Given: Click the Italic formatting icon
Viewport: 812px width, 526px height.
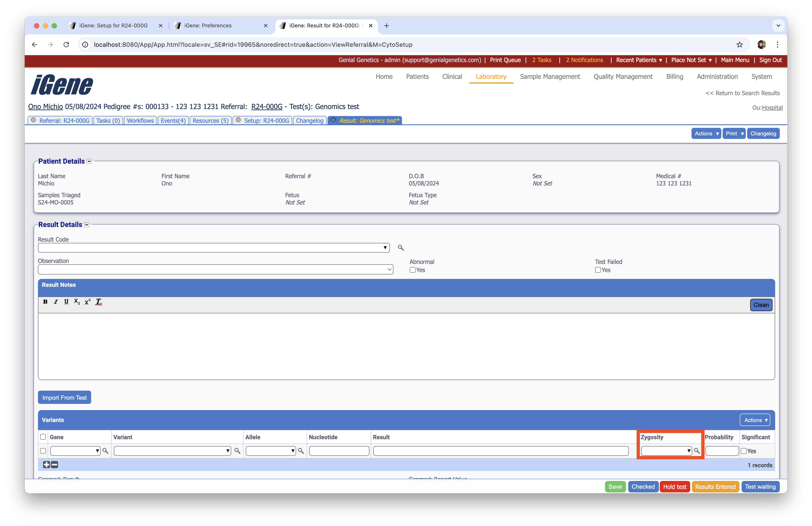Looking at the screenshot, I should coord(56,302).
